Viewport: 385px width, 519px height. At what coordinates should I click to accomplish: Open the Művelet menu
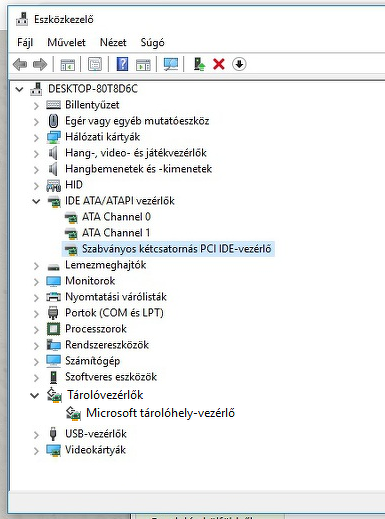pos(66,42)
